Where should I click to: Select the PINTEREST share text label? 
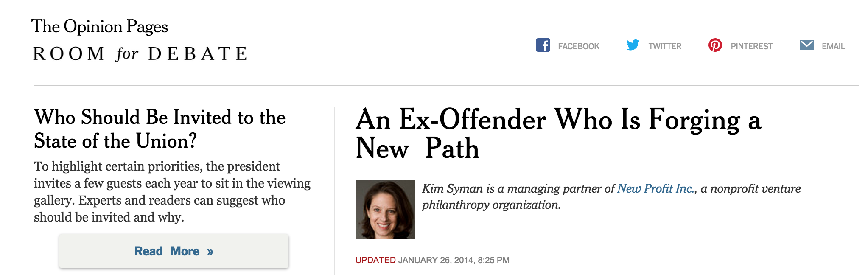[x=751, y=46]
